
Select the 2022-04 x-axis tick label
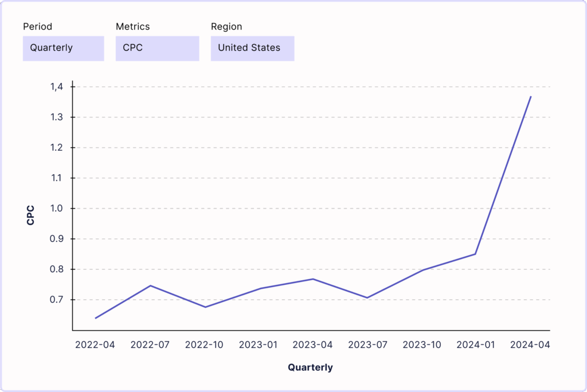(95, 345)
